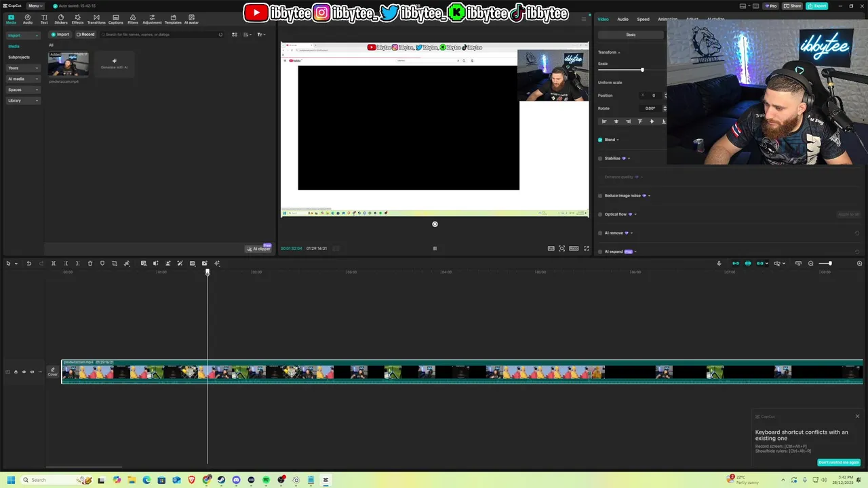Open the CapCut Menu dropdown
The width and height of the screenshot is (868, 488).
click(35, 5)
